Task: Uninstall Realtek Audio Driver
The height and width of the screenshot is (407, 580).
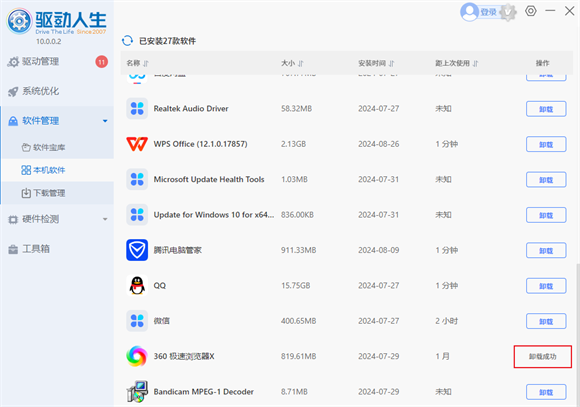Action: pyautogui.click(x=546, y=109)
